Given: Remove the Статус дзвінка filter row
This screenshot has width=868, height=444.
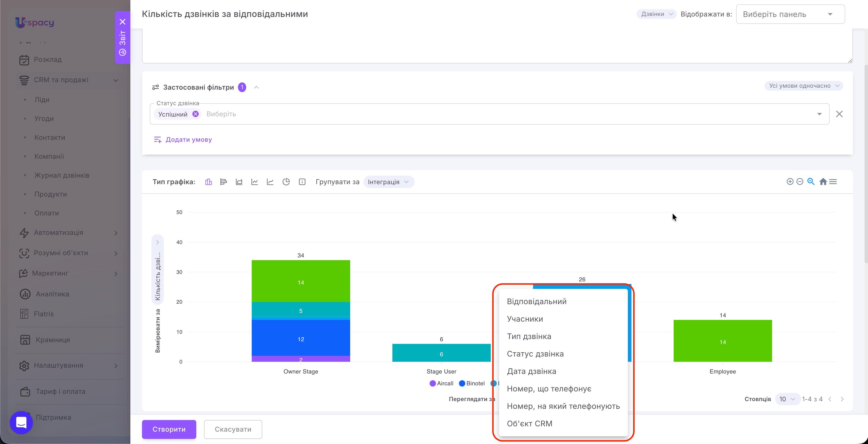Looking at the screenshot, I should (839, 114).
